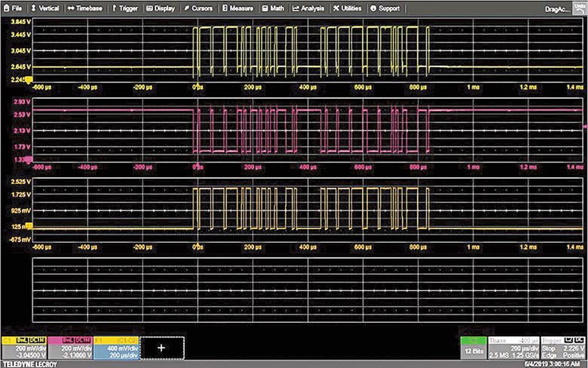Click the Analysis chart icon
588x368 pixels.
tap(295, 8)
